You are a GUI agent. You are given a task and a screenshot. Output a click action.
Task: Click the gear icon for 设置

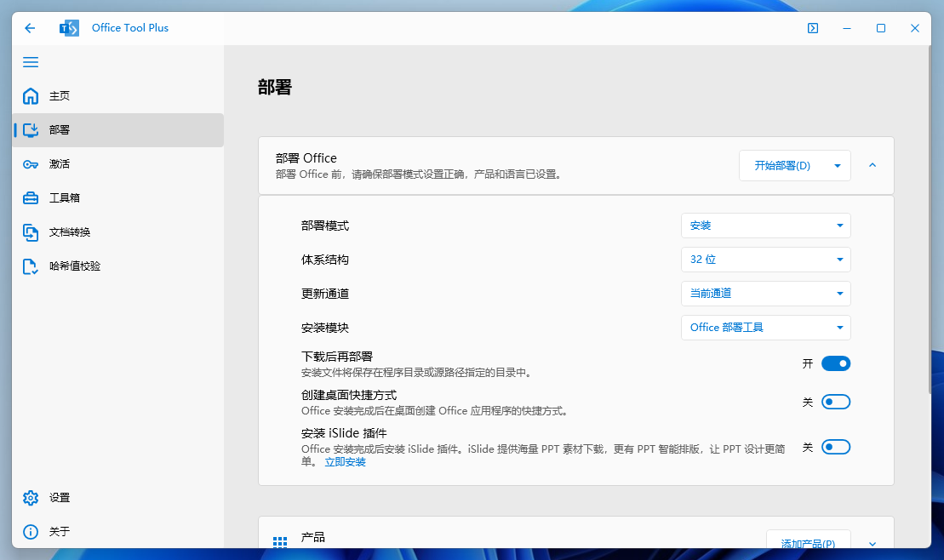tap(31, 498)
